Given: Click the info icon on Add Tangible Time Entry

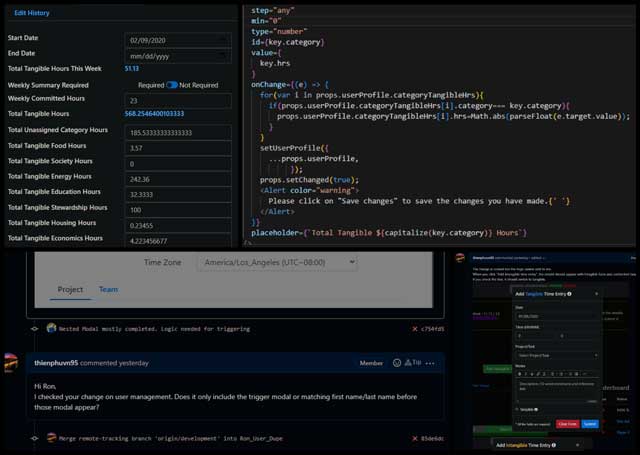Looking at the screenshot, I should [569, 294].
